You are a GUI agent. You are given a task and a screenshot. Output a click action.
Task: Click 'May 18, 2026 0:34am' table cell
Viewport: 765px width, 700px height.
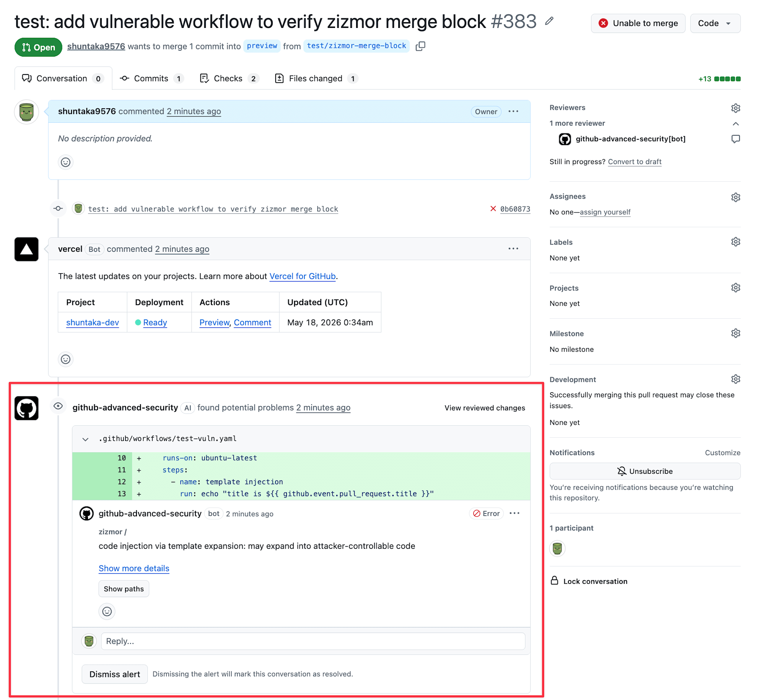(330, 322)
